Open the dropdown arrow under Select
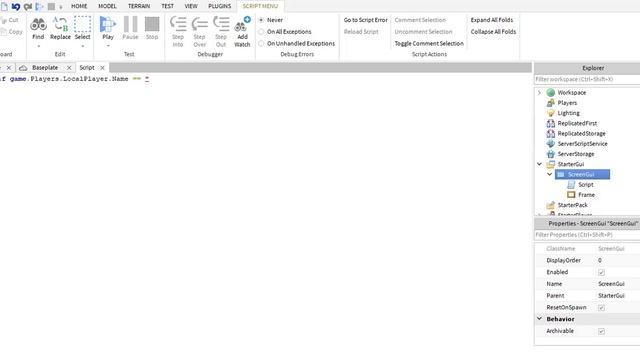The height and width of the screenshot is (360, 640). [82, 46]
